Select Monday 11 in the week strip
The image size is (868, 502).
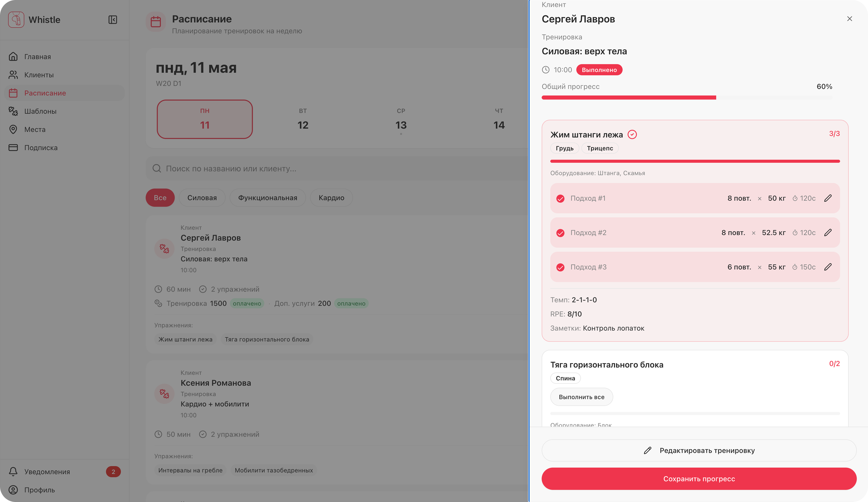205,119
